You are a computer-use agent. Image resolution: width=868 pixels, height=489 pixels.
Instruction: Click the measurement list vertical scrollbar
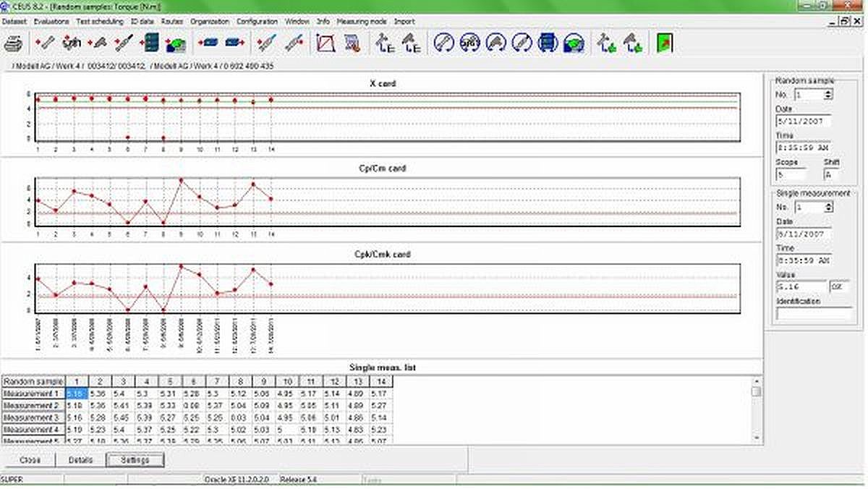coord(756,409)
